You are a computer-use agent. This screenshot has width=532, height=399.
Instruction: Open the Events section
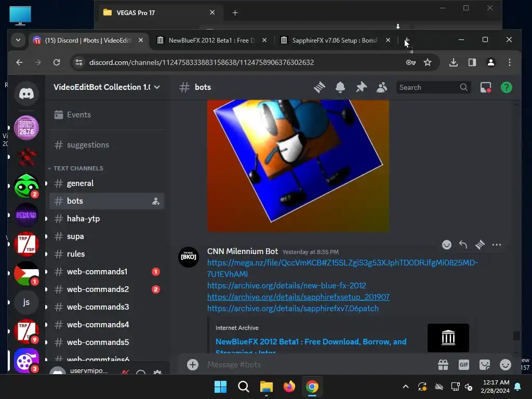107,115
